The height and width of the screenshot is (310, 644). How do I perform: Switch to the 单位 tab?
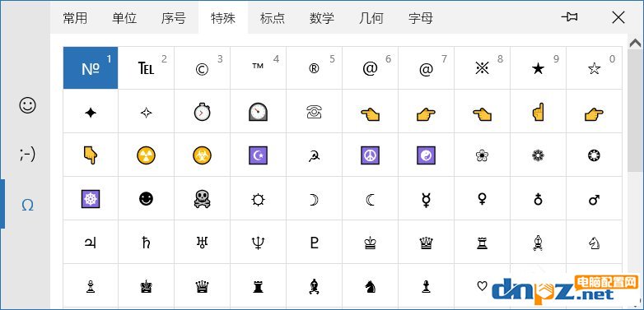point(124,18)
